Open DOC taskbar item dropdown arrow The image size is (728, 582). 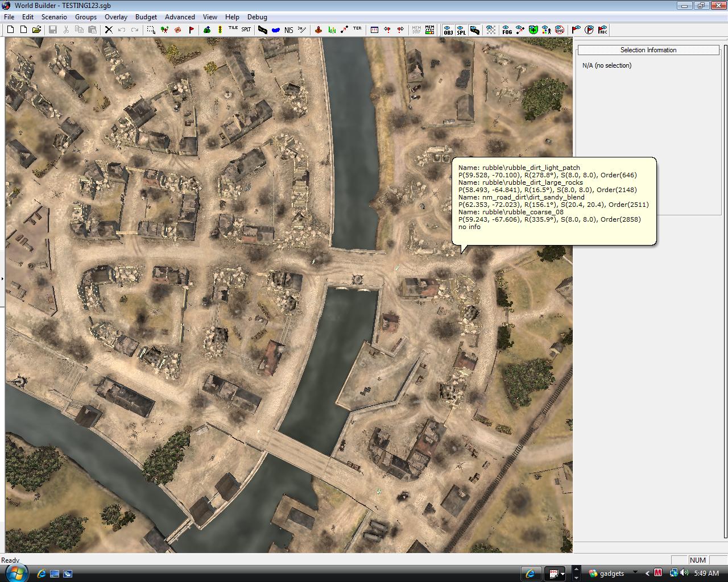pyautogui.click(x=562, y=574)
